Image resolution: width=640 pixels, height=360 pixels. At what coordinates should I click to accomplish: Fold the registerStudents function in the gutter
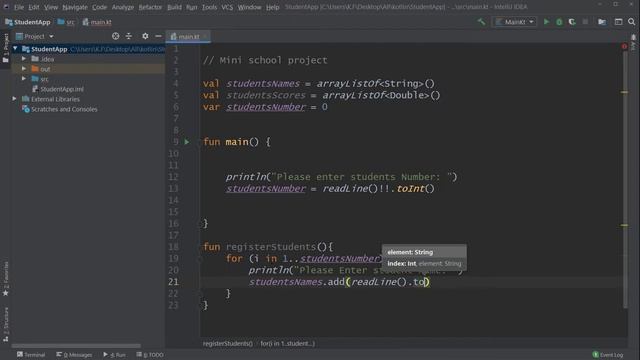point(201,247)
